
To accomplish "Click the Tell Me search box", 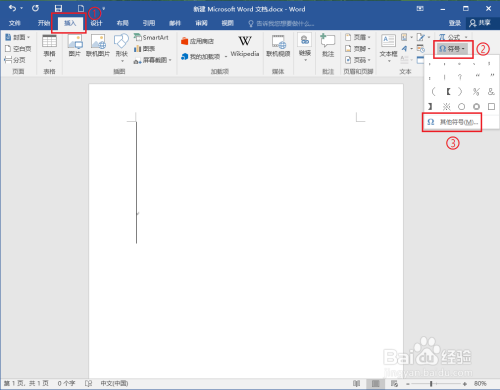I will coord(281,23).
